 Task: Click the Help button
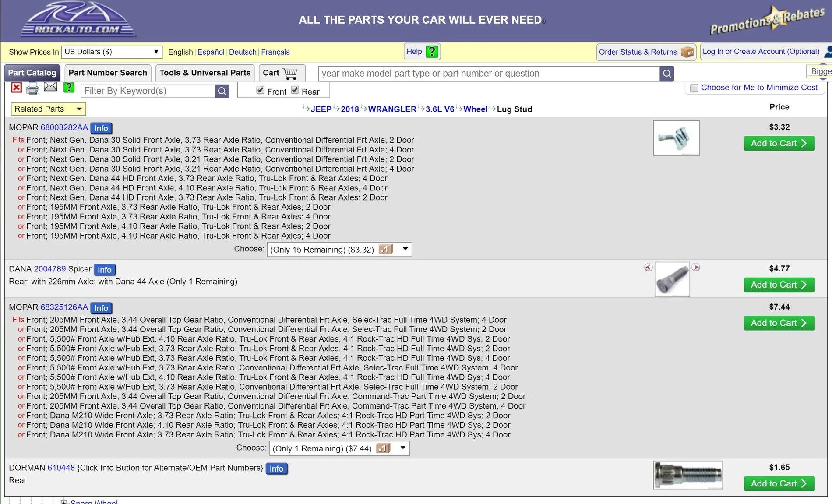(x=422, y=52)
